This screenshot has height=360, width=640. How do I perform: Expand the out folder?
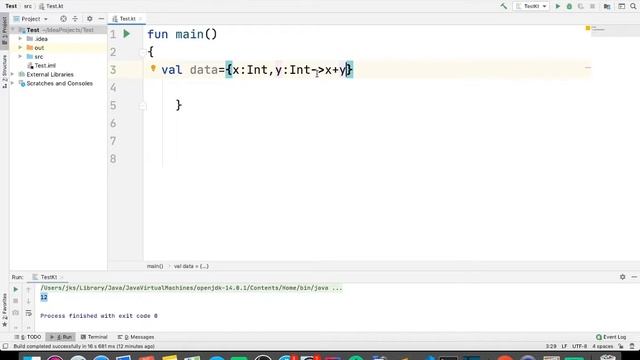coord(20,48)
